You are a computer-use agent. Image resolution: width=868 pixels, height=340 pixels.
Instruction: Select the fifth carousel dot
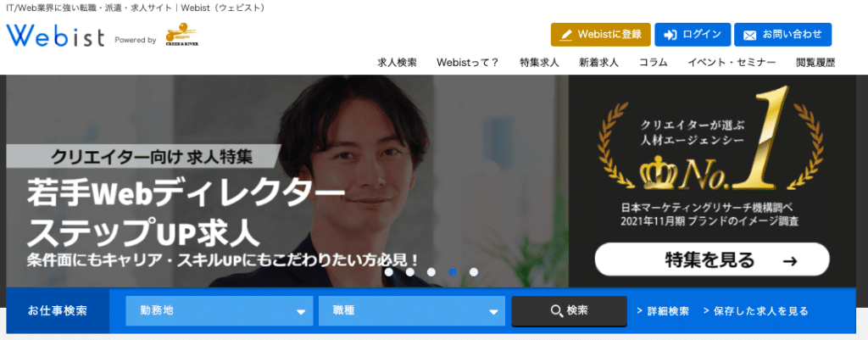(473, 272)
